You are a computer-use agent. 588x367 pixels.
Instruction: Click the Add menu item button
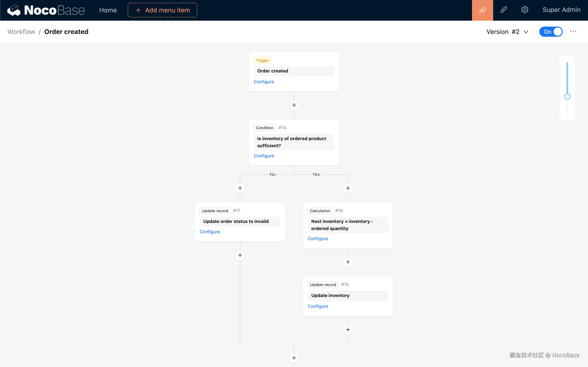tap(162, 10)
